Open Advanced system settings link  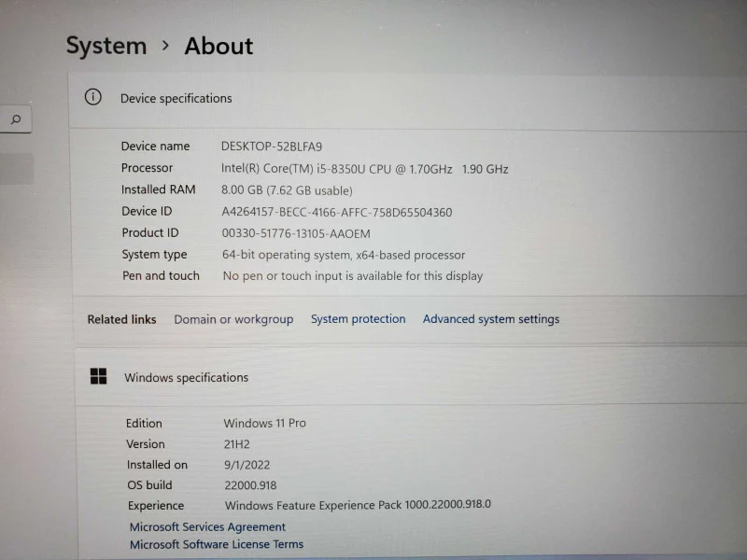pyautogui.click(x=491, y=319)
